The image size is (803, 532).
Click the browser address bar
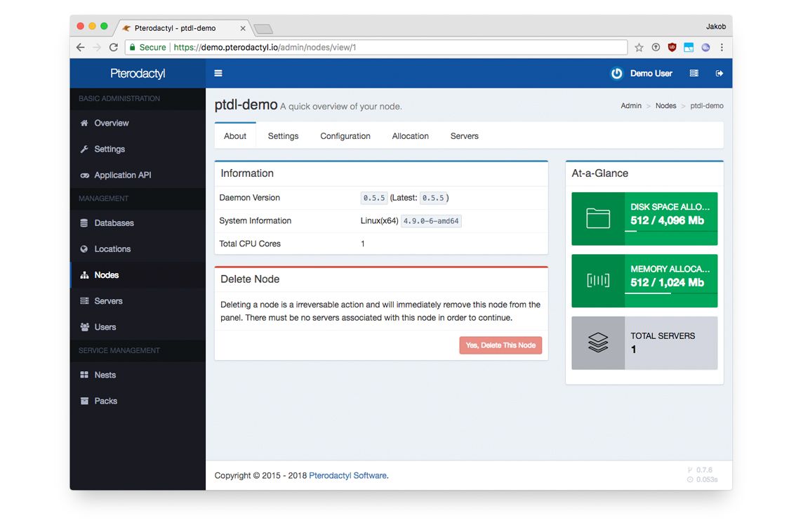click(x=376, y=47)
